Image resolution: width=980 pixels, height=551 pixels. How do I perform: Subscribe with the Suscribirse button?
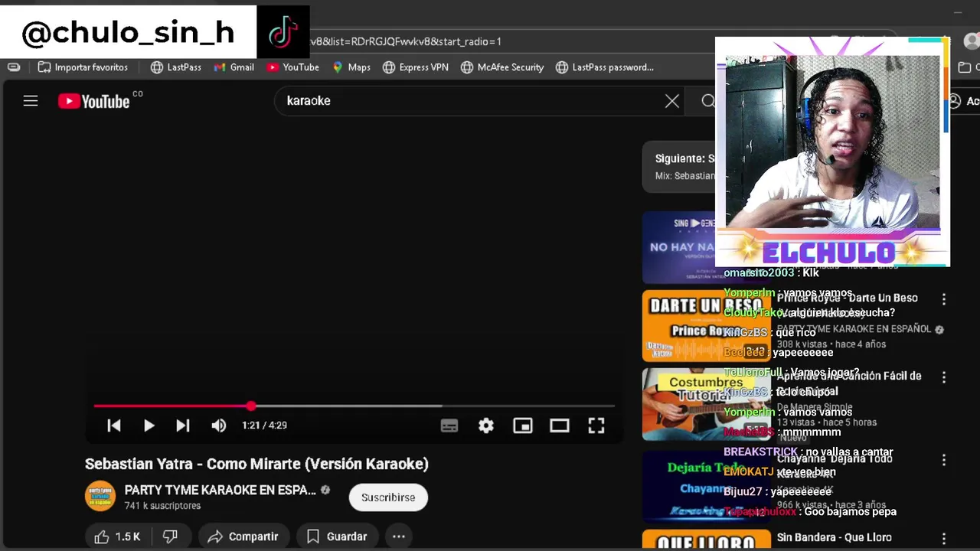pyautogui.click(x=388, y=497)
